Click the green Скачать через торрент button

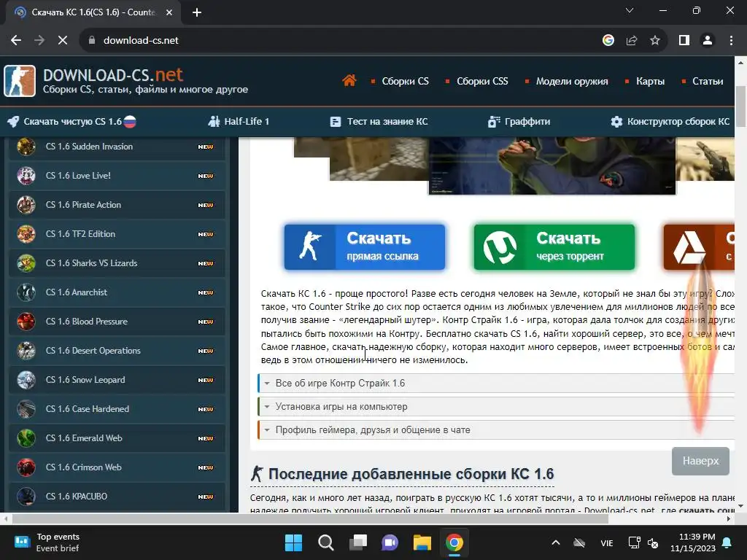click(554, 247)
